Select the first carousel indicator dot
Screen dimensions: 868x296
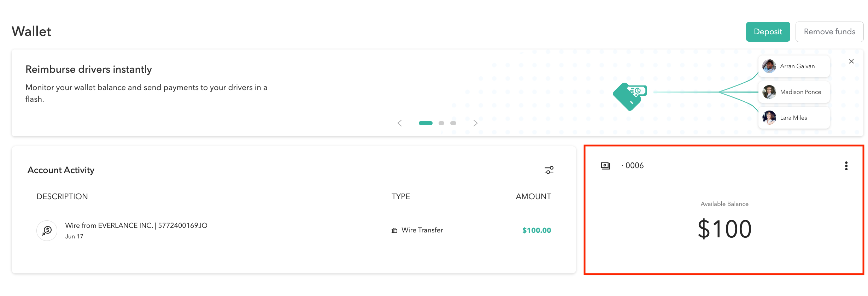point(426,123)
